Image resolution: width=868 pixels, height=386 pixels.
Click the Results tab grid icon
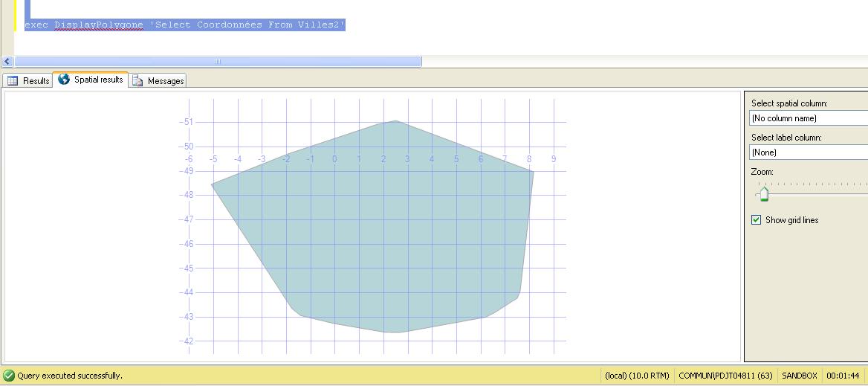[x=13, y=81]
